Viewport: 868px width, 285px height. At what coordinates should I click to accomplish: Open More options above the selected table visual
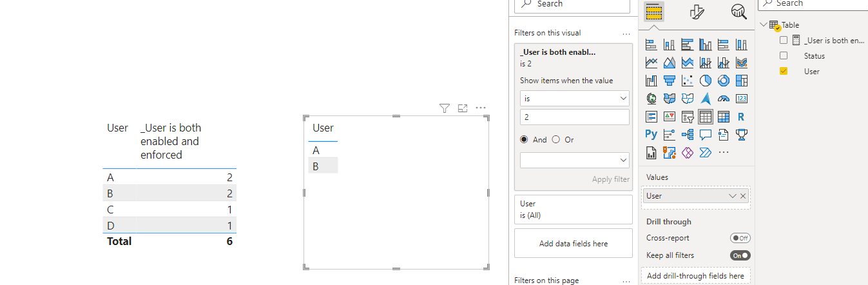coord(481,108)
